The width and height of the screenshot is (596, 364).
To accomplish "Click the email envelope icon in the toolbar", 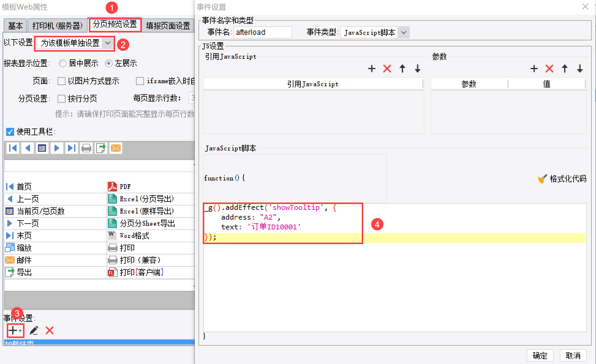I will point(116,148).
